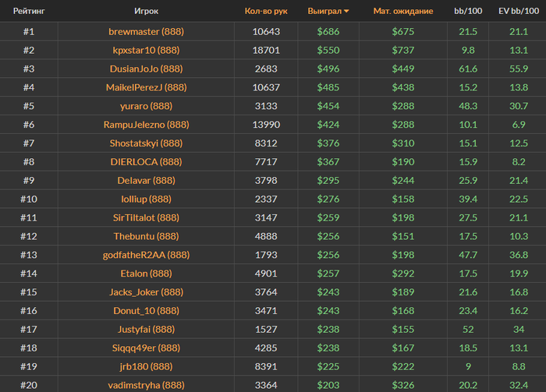The image size is (546, 392).
Task: Click Shostatskyi (888) player name
Action: [147, 143]
